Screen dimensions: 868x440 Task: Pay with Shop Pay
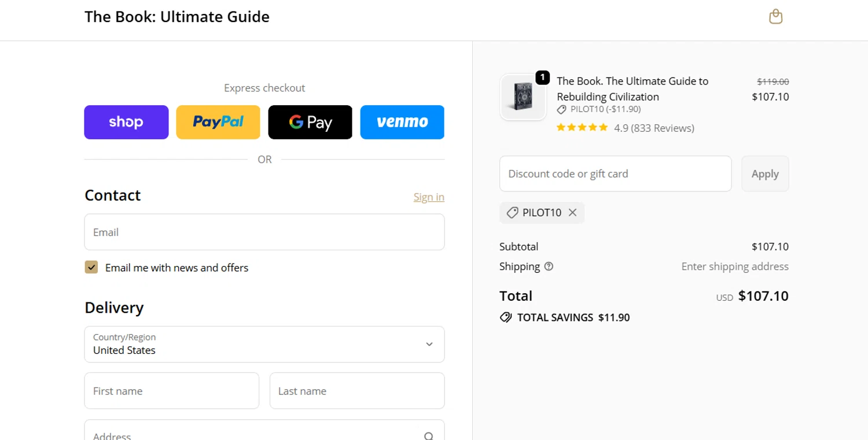[126, 122]
